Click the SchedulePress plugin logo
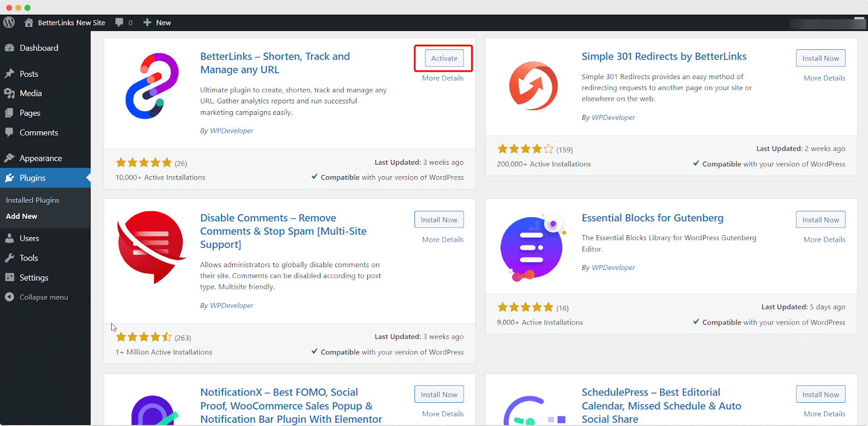Image resolution: width=868 pixels, height=426 pixels. coord(534,410)
